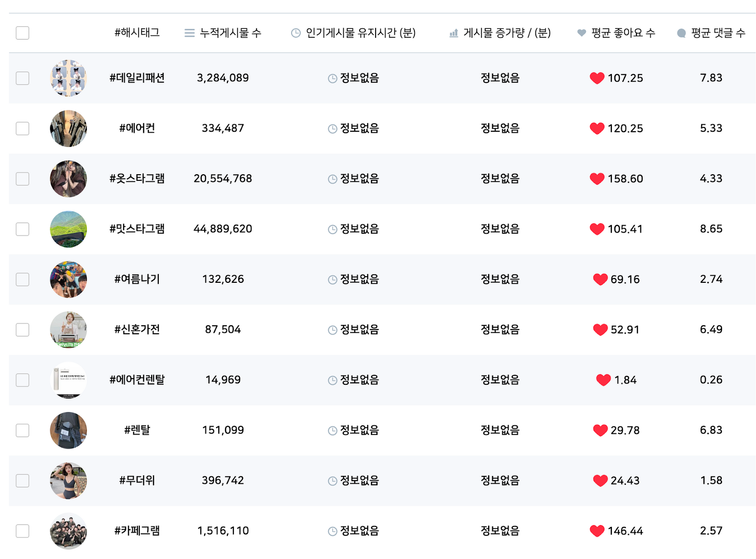
Task: Click bar chart icon by 게시물 증가량
Action: pos(454,33)
